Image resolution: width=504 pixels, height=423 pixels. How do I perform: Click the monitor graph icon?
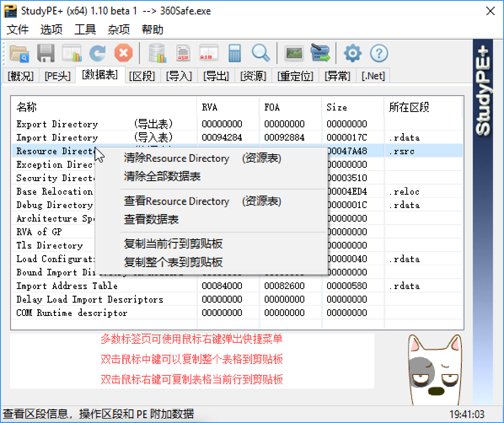coord(294,53)
